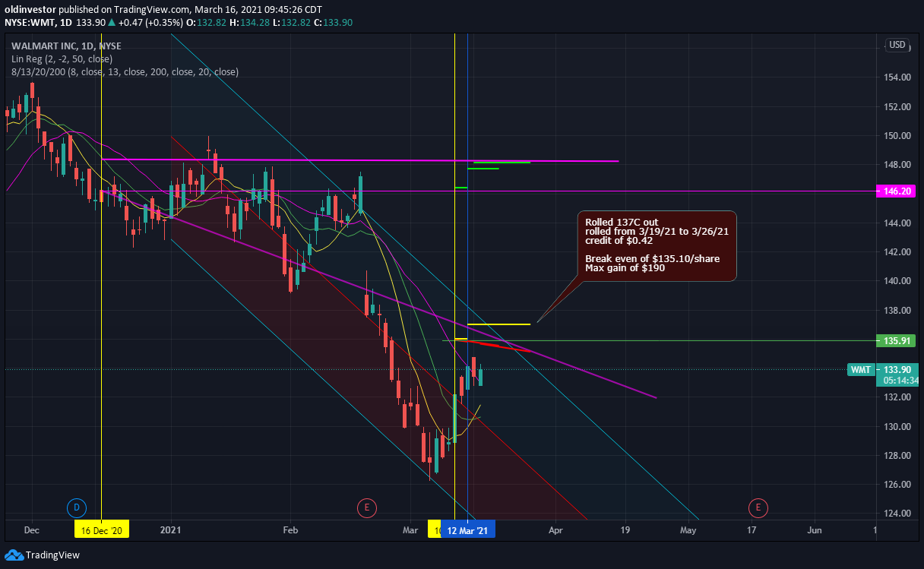Click the oldinvestor published header text
The image size is (924, 569).
[163, 9]
